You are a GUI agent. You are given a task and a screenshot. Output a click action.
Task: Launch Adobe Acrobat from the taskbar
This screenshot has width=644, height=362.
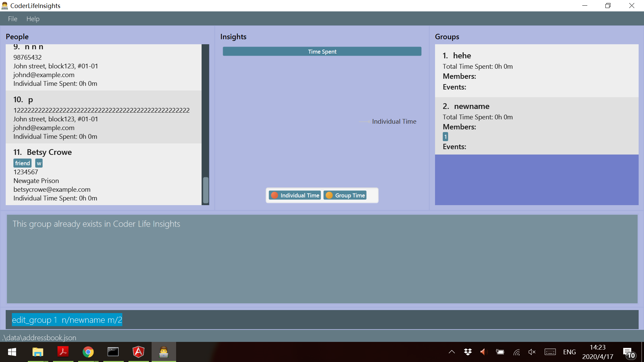coord(63,352)
